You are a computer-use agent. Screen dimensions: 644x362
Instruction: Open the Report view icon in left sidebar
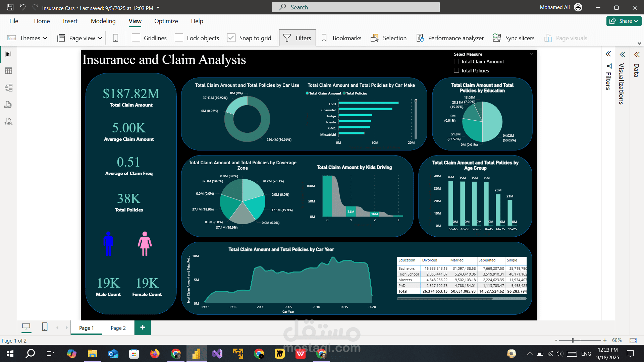(x=8, y=54)
